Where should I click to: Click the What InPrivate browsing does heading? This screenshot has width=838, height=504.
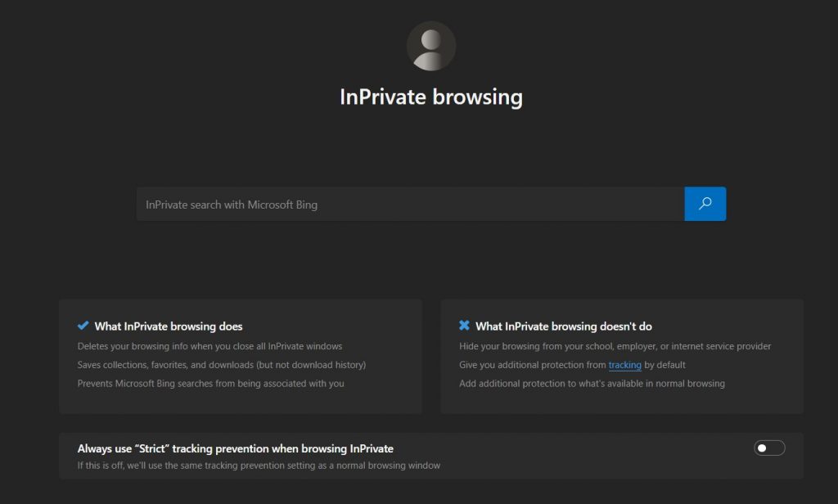coord(169,326)
